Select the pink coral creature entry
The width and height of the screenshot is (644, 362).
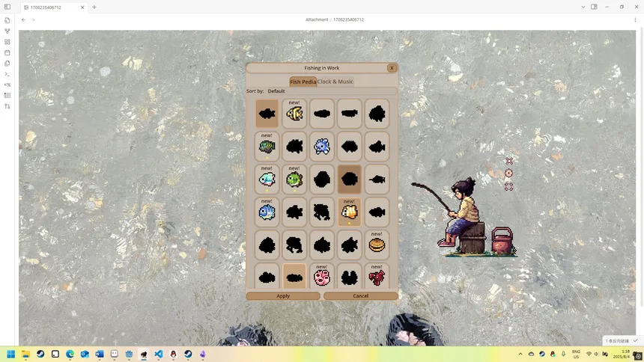tap(322, 278)
